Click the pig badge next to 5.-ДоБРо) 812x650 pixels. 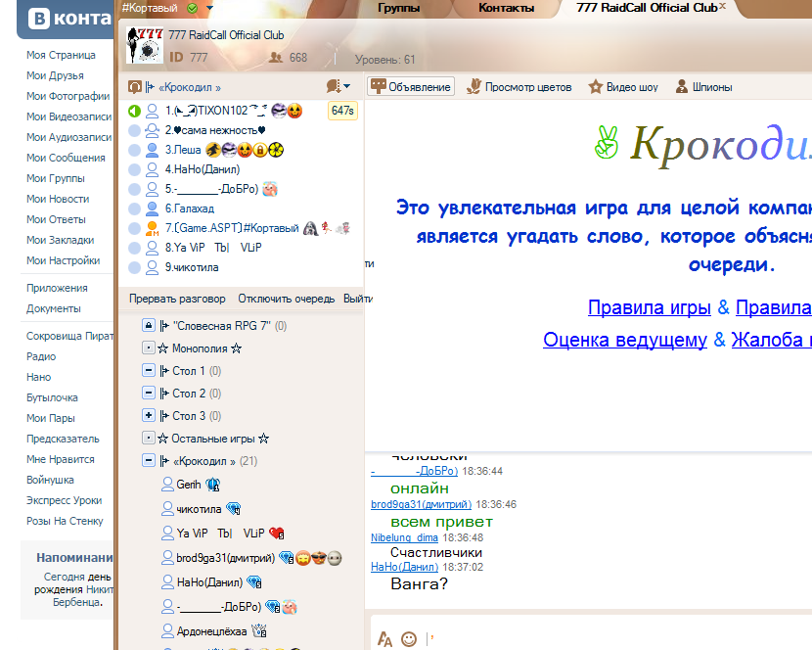(270, 189)
